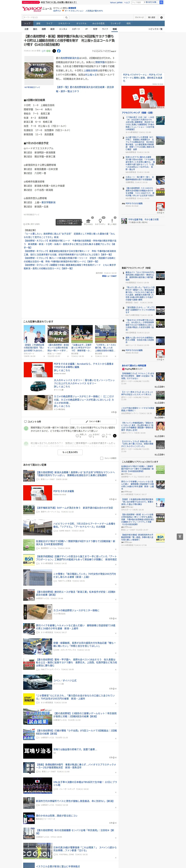This screenshot has width=186, height=868.
Task: Select the ランキング navigation tab
Action: coord(115,24)
